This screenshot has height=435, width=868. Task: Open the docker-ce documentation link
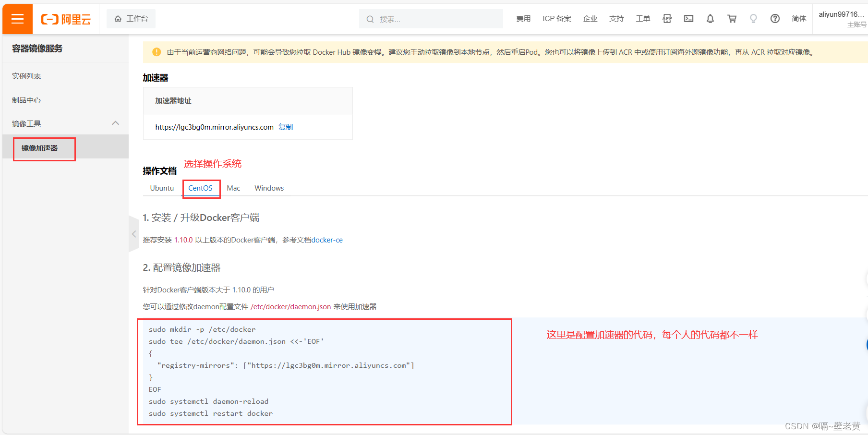click(x=327, y=240)
